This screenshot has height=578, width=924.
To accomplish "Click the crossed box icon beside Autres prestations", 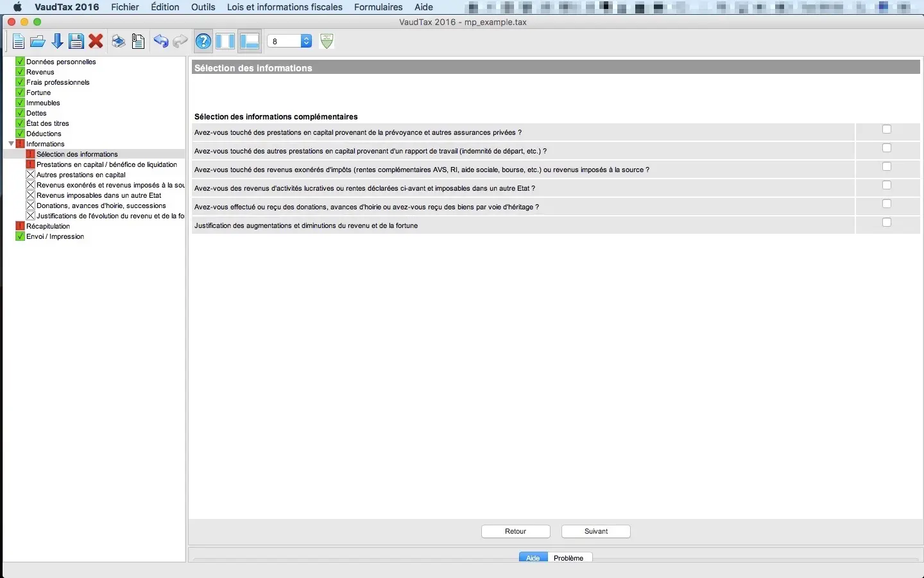I will [30, 175].
